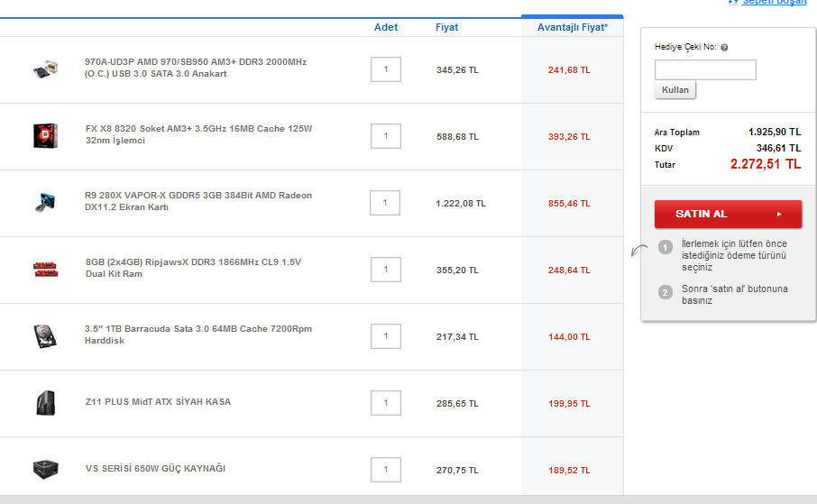Screen dimensions: 817x504
Task: Open the Barracuda hard disk thumbnail
Action: coord(45,336)
